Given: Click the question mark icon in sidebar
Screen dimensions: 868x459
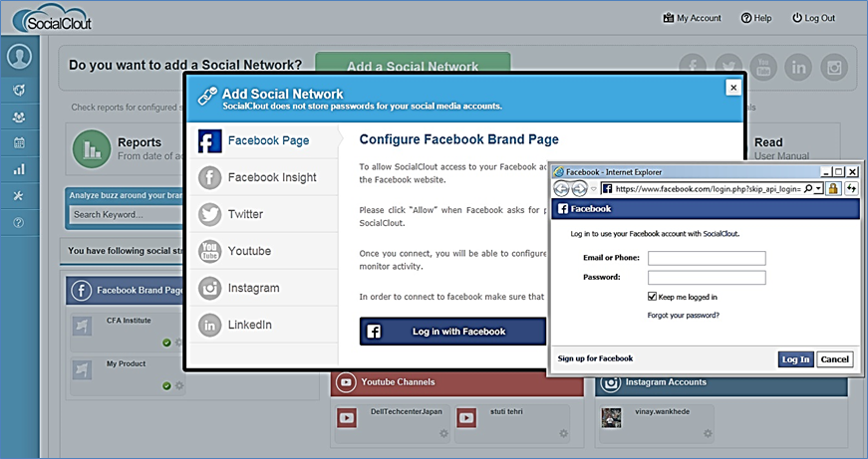Looking at the screenshot, I should 19,223.
